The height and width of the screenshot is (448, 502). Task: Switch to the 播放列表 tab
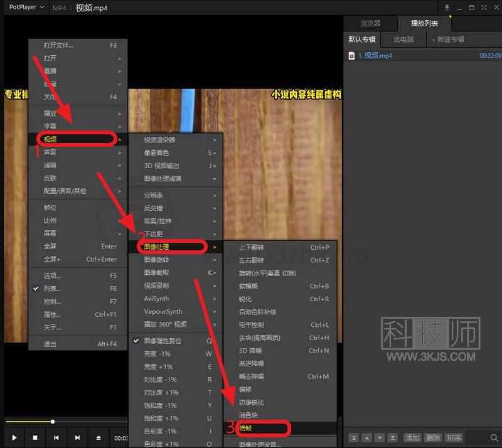424,23
